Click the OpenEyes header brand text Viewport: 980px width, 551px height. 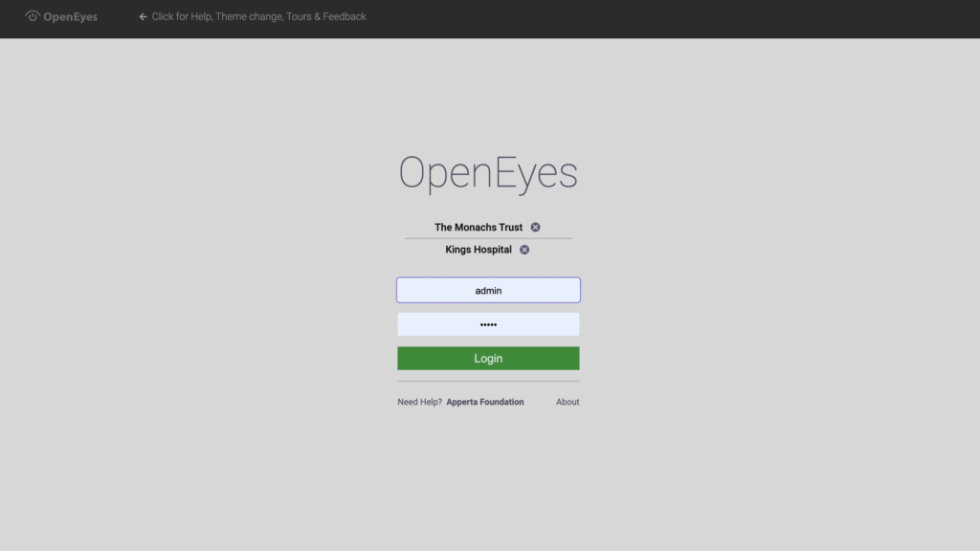click(70, 17)
